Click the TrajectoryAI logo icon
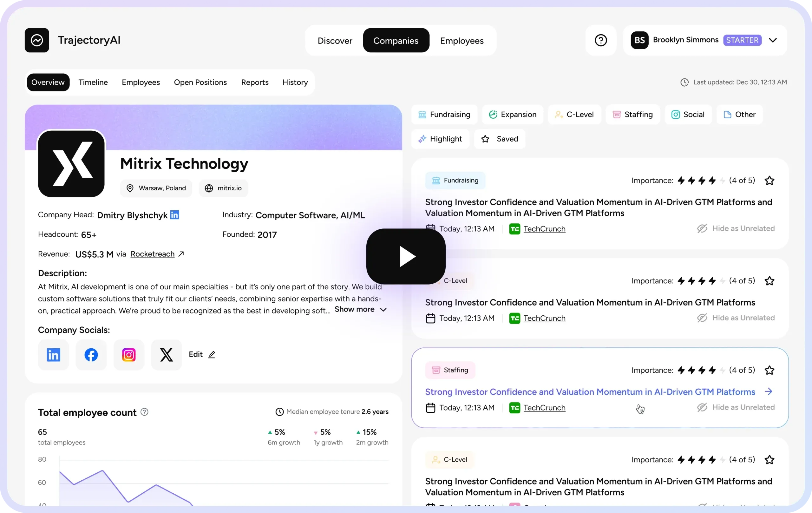812x513 pixels. click(37, 40)
